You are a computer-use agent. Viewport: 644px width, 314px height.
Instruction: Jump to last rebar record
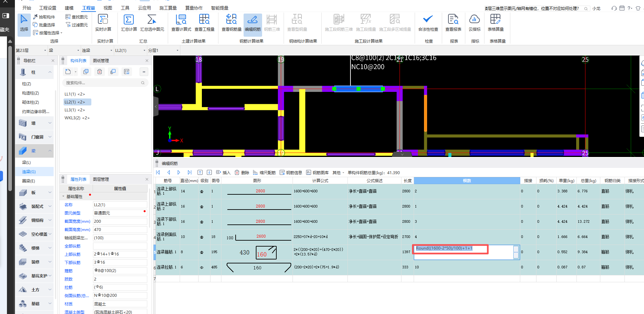click(189, 173)
